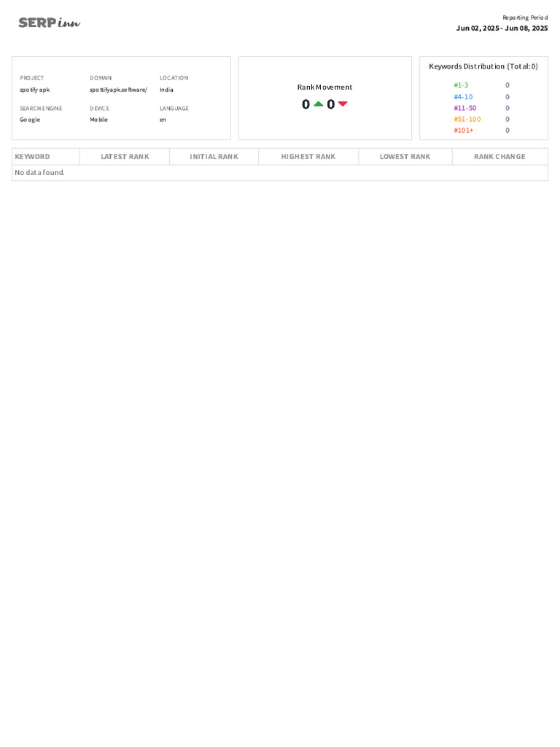Click the RANK CHANGE column header

click(x=499, y=156)
